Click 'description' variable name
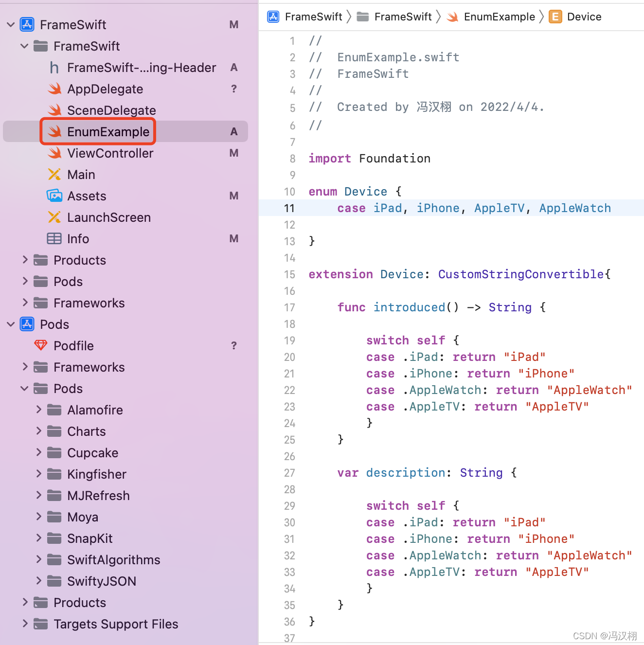Screen dimensions: 644x645 pos(406,473)
